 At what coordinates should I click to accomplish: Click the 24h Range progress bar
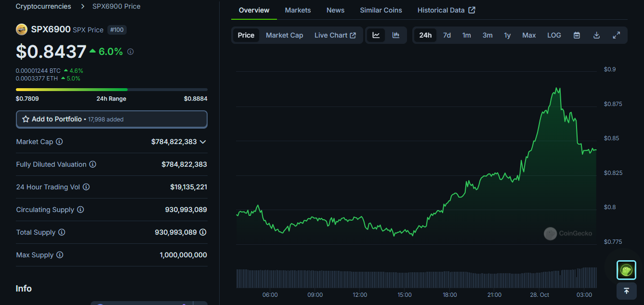pos(112,89)
